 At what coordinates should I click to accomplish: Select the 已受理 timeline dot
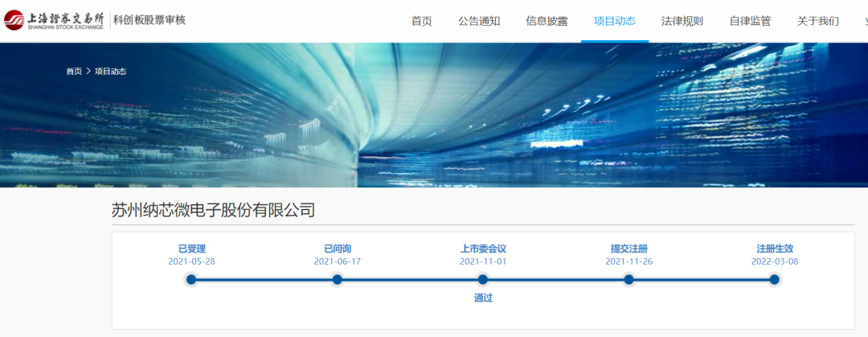(x=191, y=280)
